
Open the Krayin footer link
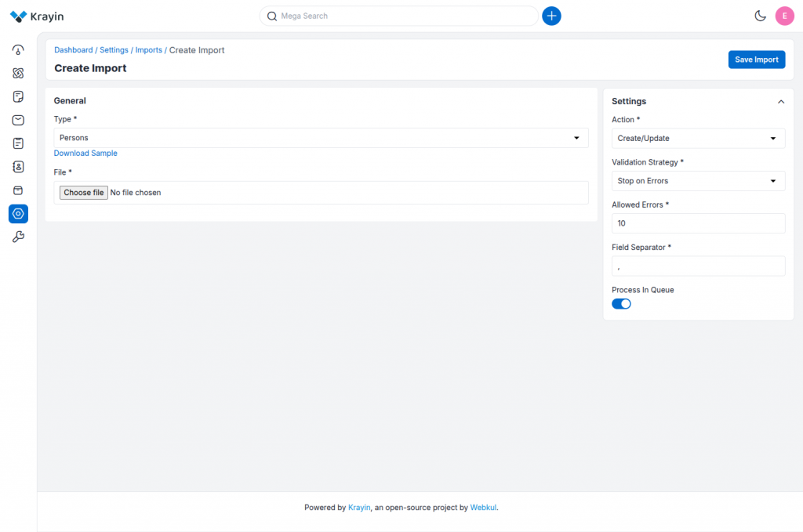coord(359,508)
